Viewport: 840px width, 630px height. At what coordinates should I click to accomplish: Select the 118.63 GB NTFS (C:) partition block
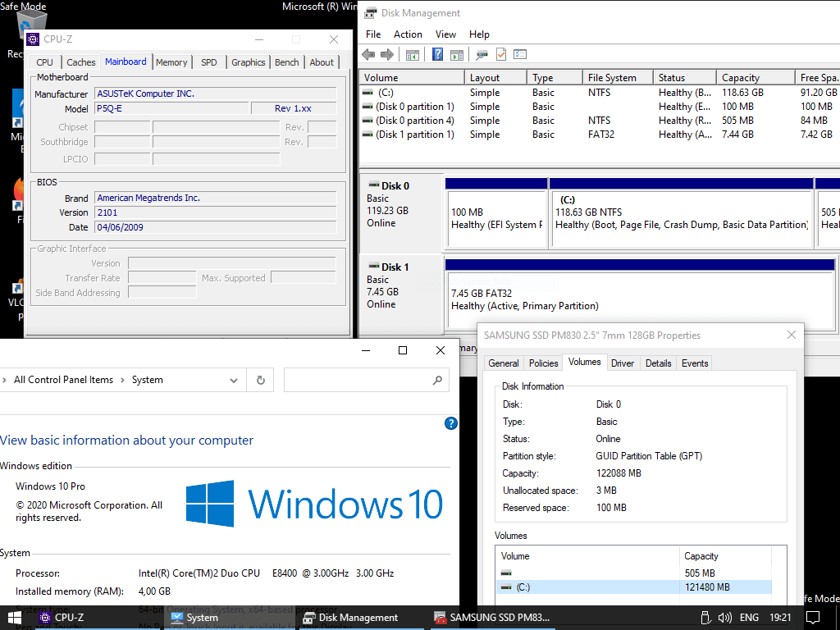682,213
